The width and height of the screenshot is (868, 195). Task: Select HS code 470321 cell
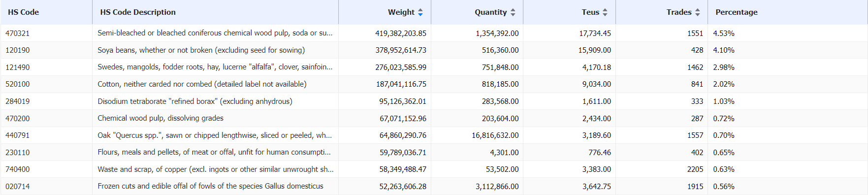tap(18, 33)
